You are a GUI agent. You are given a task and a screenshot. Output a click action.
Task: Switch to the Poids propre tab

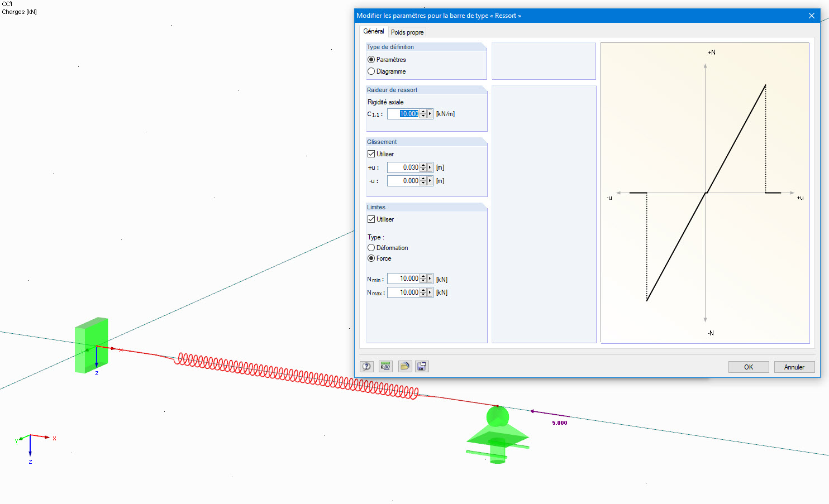click(x=407, y=32)
